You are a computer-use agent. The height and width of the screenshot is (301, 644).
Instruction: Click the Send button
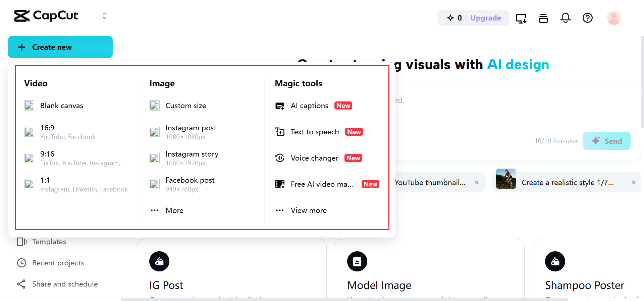click(x=606, y=141)
